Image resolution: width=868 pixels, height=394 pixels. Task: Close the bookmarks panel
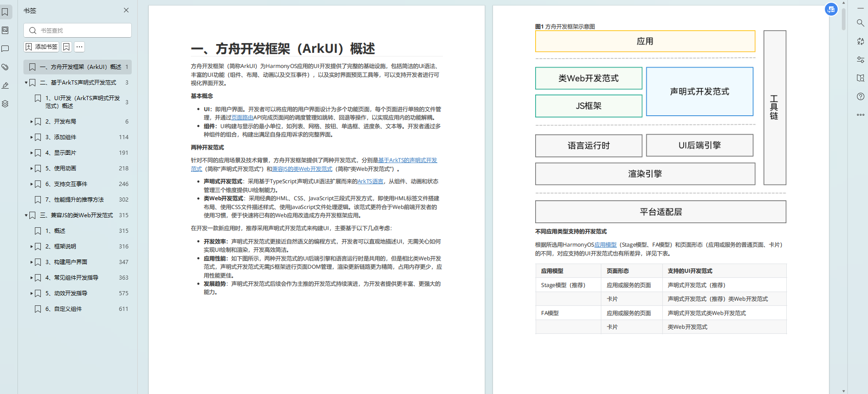126,10
